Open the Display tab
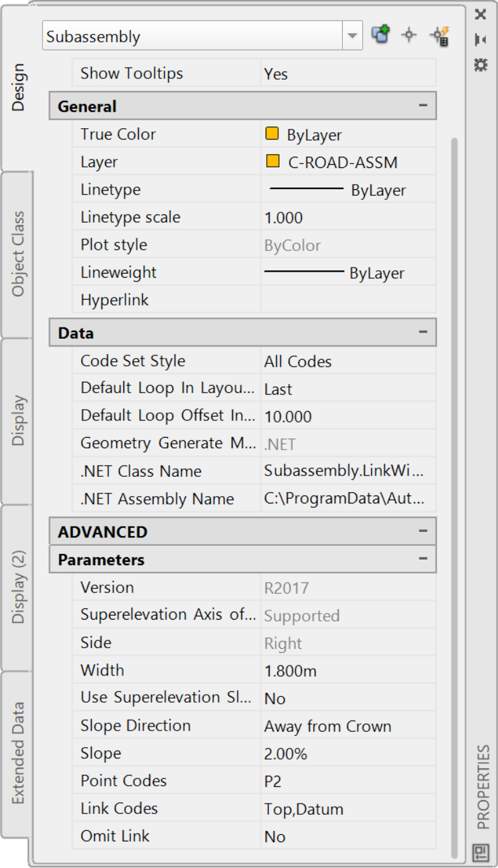Viewport: 498px width, 868px height. click(18, 420)
